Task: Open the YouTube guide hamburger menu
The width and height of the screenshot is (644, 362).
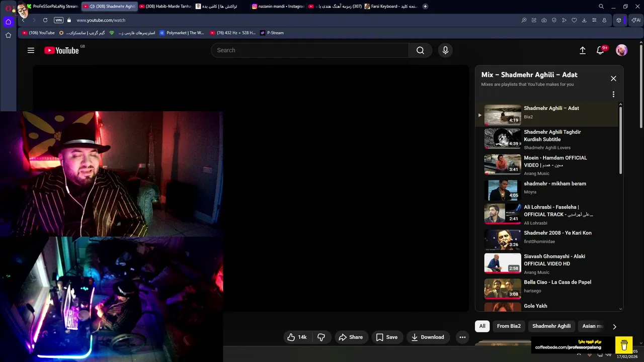Action: point(31,50)
